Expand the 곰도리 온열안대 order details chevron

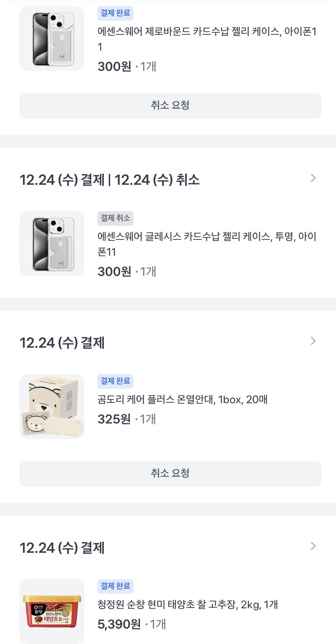coord(313,341)
